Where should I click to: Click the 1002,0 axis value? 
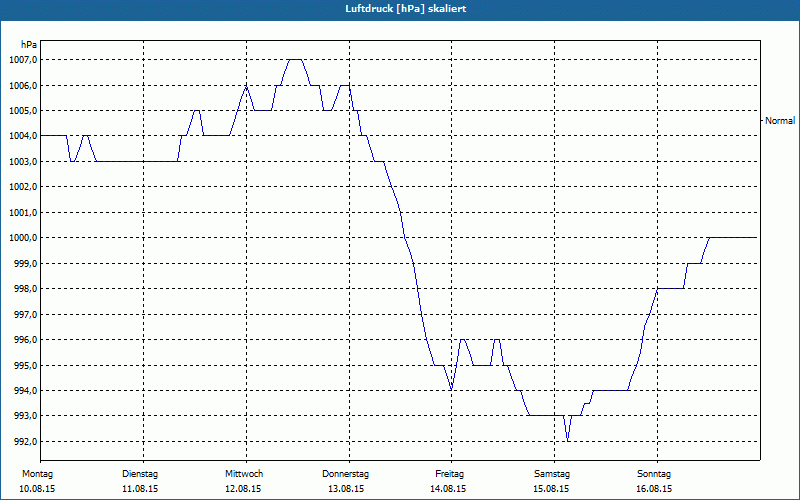click(23, 187)
